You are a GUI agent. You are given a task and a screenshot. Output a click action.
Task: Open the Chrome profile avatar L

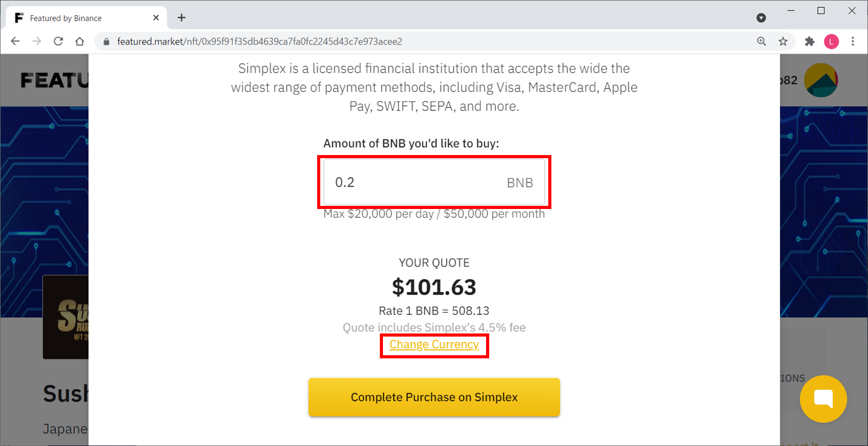tap(831, 41)
